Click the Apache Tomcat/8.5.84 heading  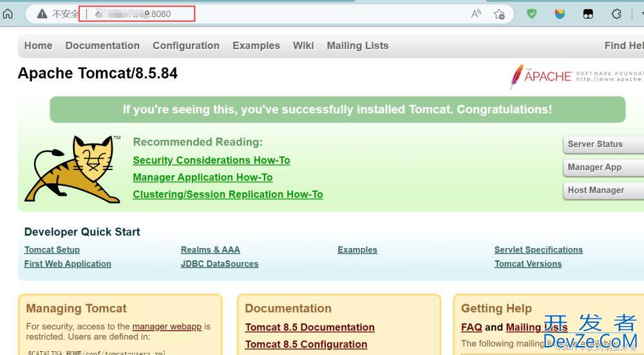point(98,73)
